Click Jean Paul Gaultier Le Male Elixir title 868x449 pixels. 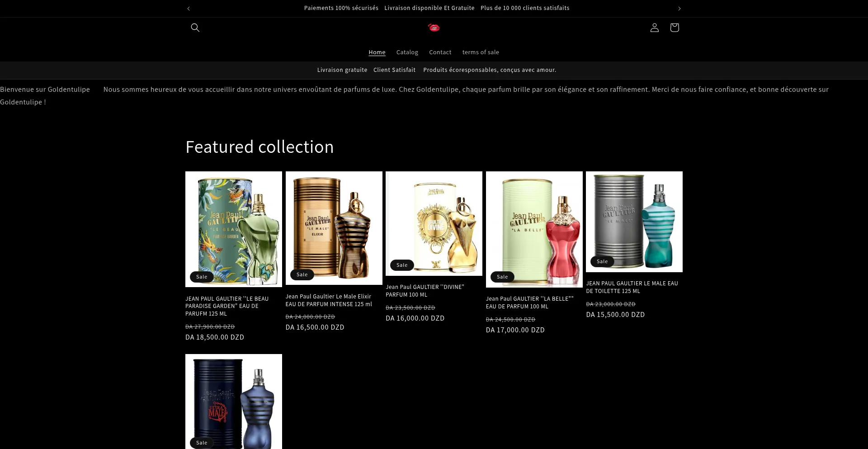coord(329,300)
